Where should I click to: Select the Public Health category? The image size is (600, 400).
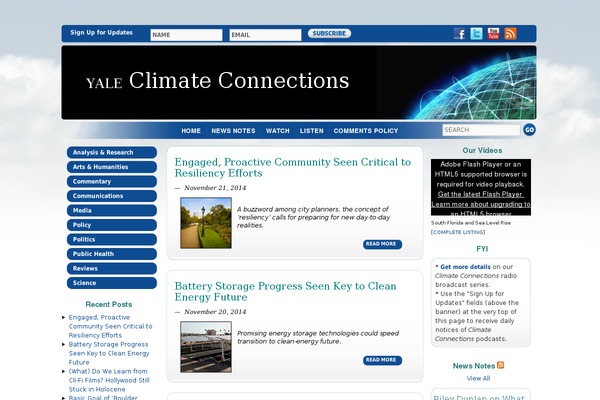tap(112, 254)
